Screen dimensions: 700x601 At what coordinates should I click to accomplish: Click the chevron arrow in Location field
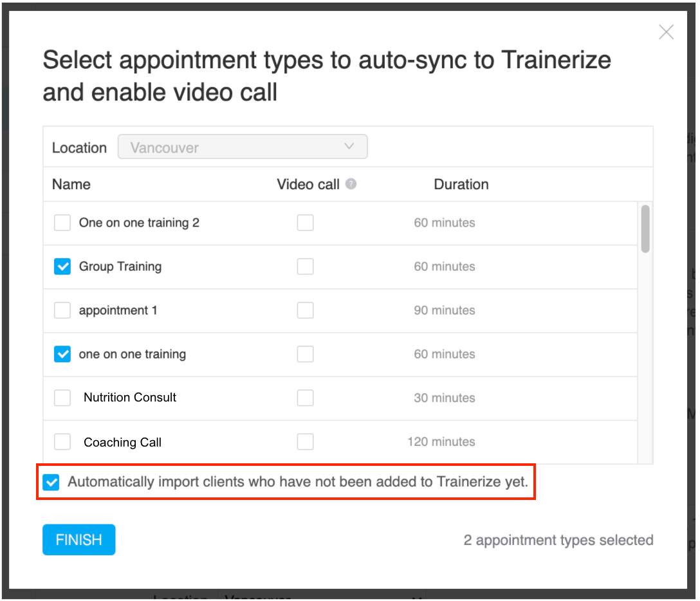click(349, 147)
